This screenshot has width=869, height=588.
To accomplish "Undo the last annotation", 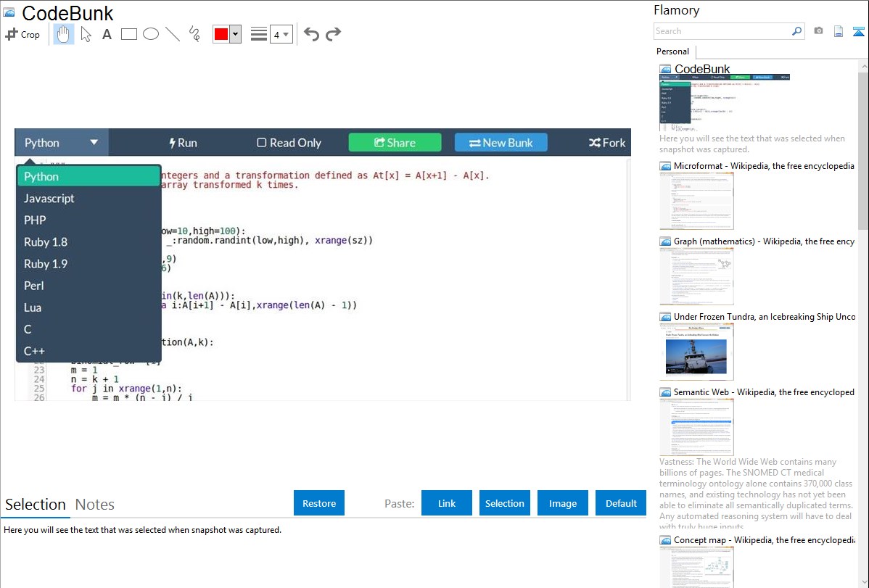I will coord(311,34).
